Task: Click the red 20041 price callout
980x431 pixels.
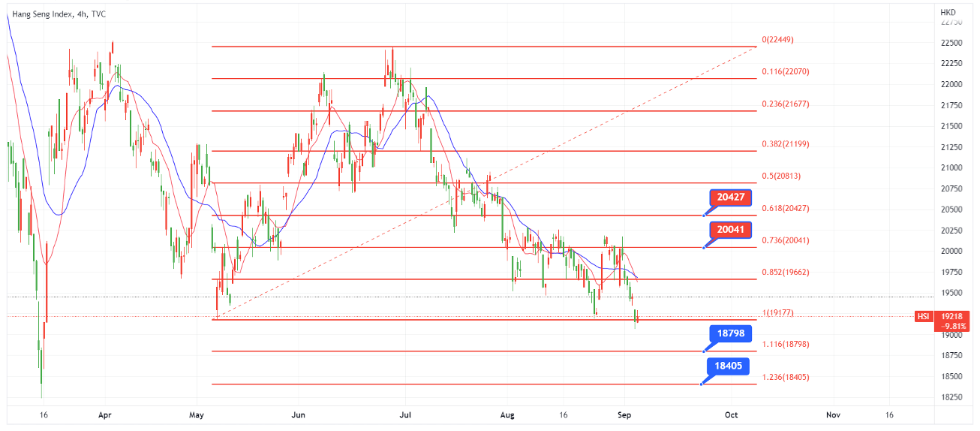Action: tap(731, 230)
